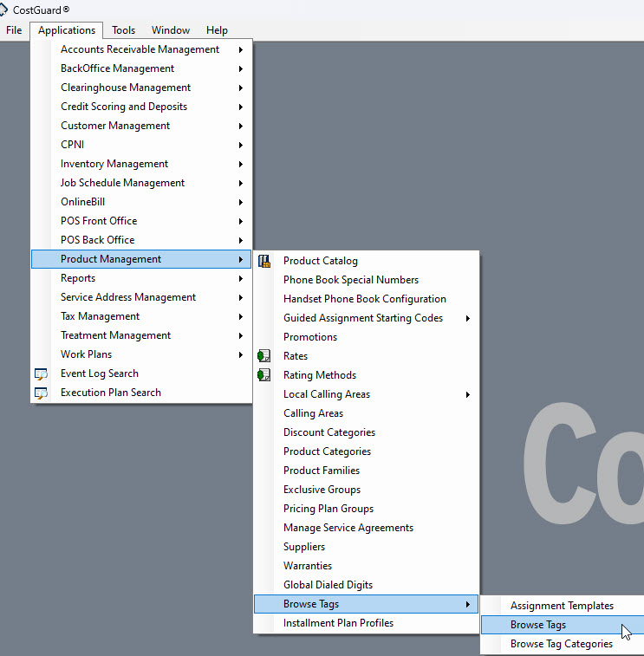Open the Tools menu
This screenshot has height=656, width=644.
click(x=123, y=30)
